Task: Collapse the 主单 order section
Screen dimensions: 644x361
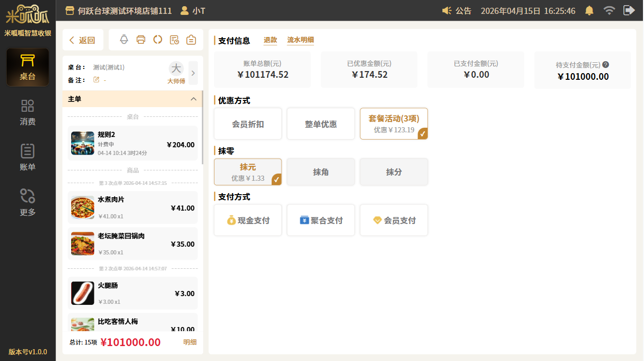Action: pyautogui.click(x=193, y=99)
